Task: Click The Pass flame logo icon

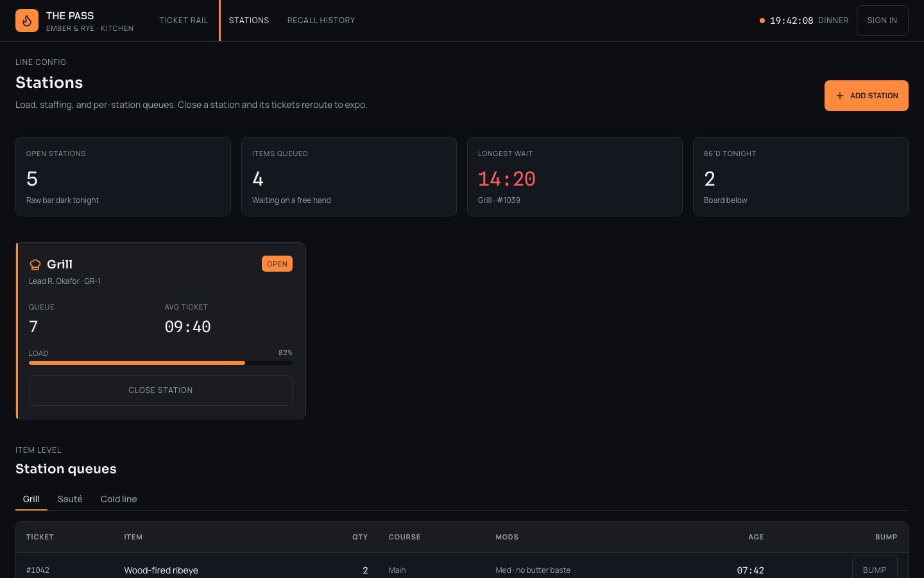Action: tap(27, 21)
